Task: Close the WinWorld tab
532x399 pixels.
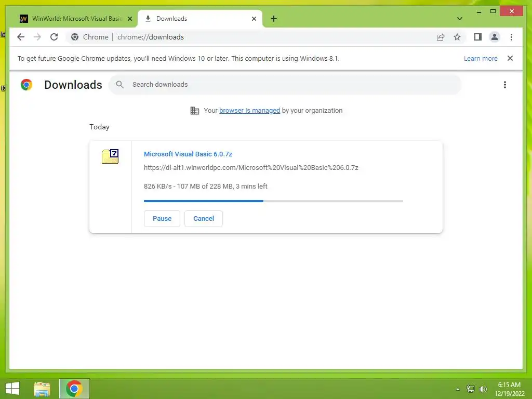Action: 129,19
